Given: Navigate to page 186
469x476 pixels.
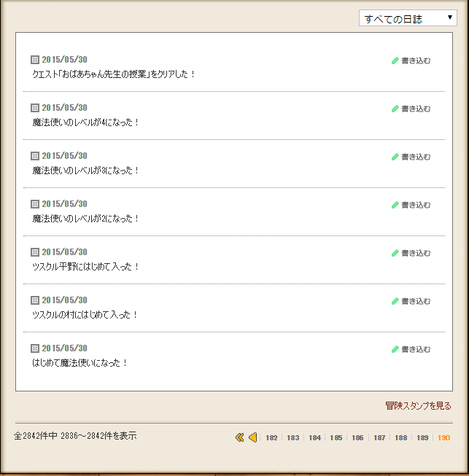Looking at the screenshot, I should [357, 438].
